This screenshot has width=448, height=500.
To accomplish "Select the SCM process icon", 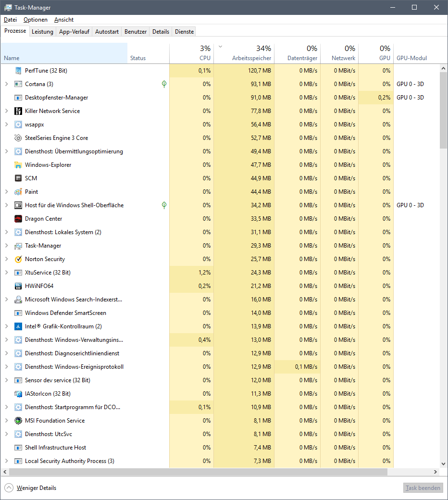I will (x=18, y=178).
